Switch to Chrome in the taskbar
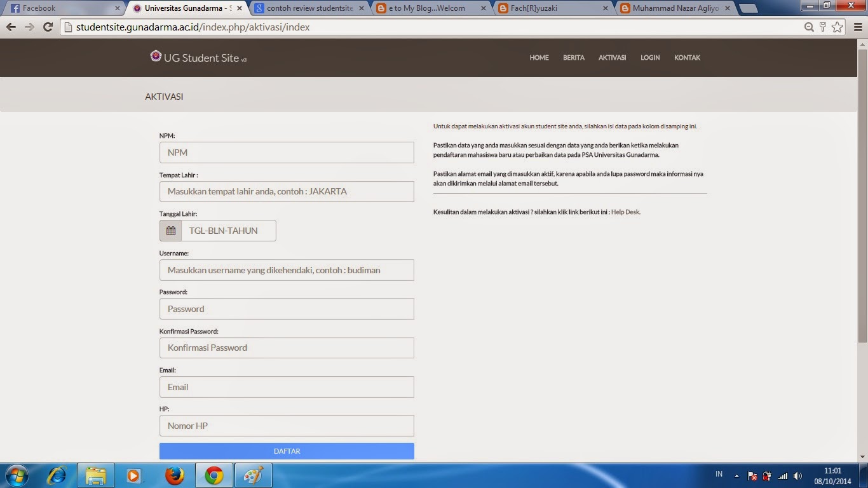The width and height of the screenshot is (868, 488). [214, 475]
